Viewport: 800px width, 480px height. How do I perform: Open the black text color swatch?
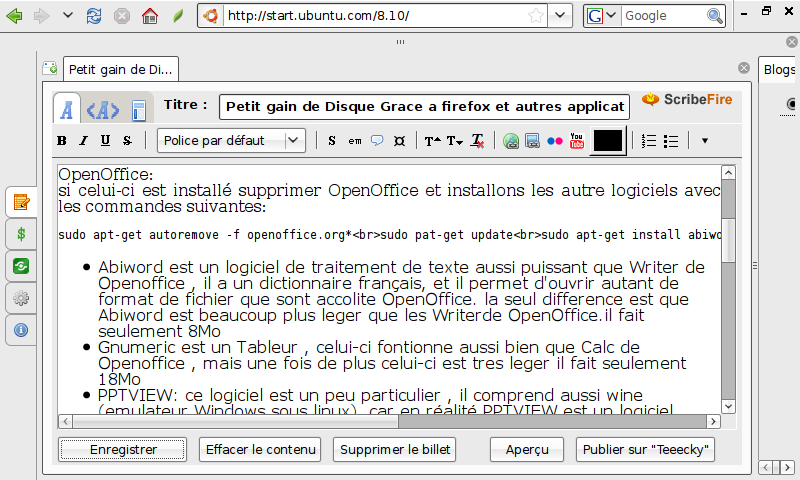pyautogui.click(x=608, y=141)
